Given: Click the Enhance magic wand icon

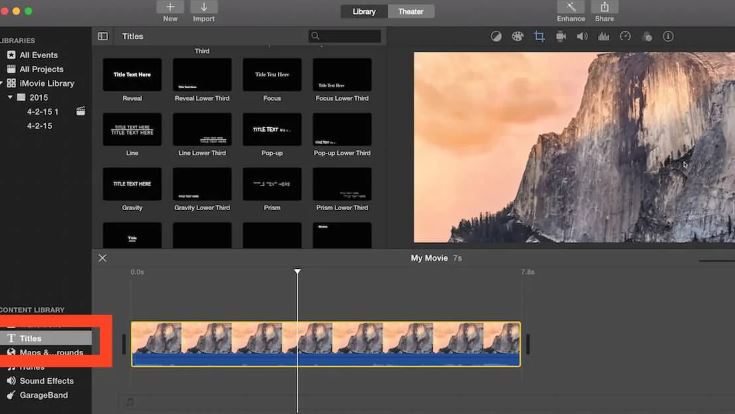Looking at the screenshot, I should (570, 7).
